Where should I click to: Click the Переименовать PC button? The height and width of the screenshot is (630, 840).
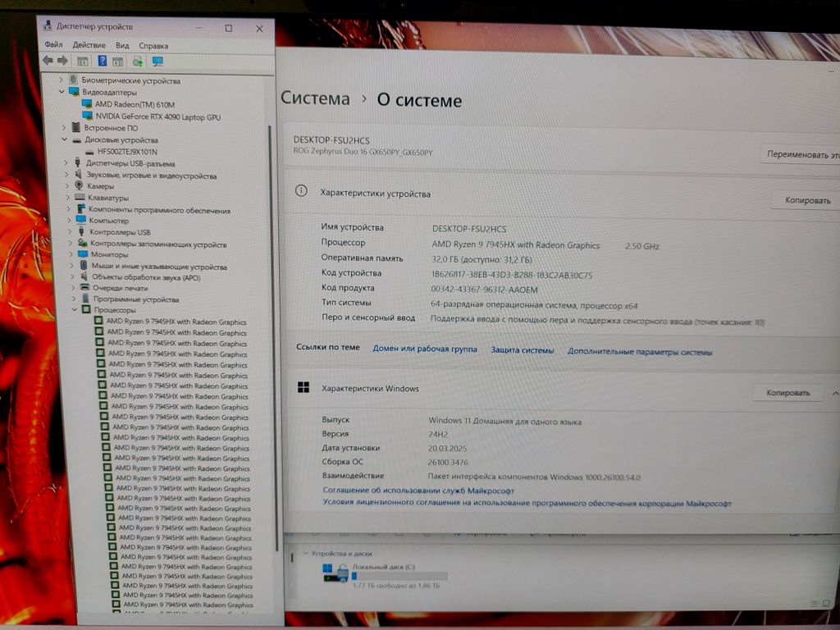click(800, 154)
